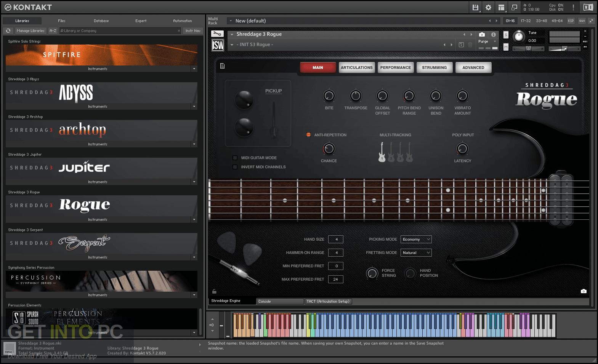Screen dimensions: 598x364
Task: Switch to the Files browser tab
Action: coord(62,21)
